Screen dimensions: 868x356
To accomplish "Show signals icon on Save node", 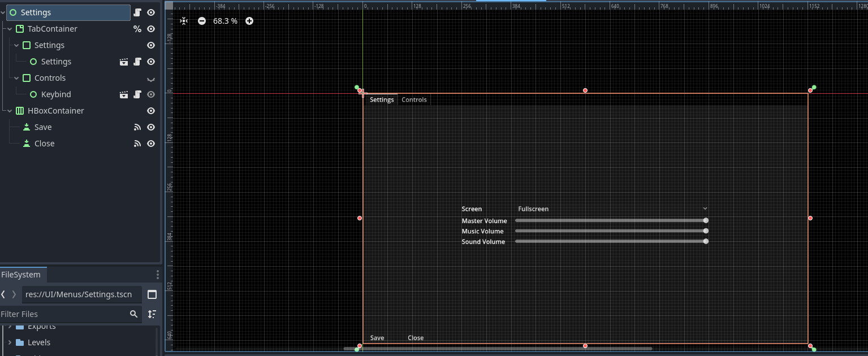I will 137,127.
